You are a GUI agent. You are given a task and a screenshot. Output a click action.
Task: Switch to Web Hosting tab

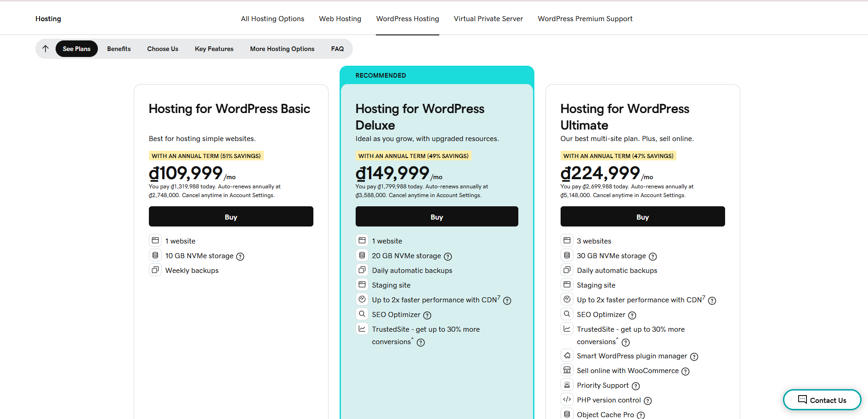340,19
